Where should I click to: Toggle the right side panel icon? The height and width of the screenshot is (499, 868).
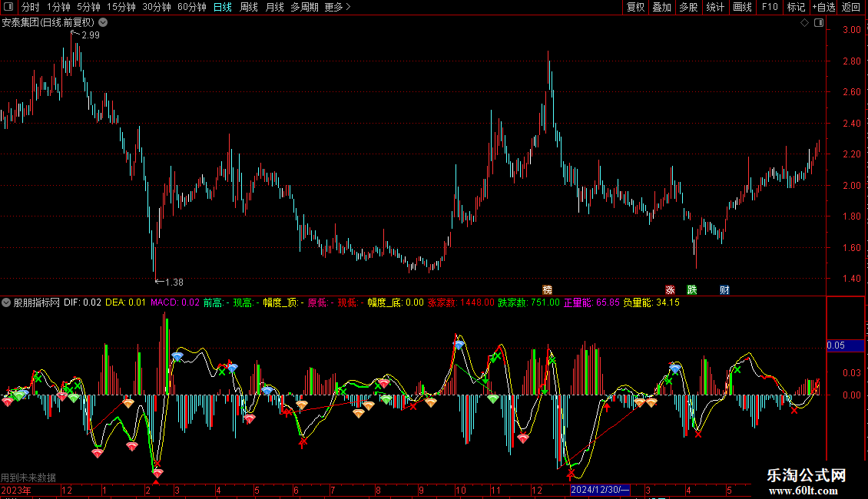pyautogui.click(x=819, y=23)
